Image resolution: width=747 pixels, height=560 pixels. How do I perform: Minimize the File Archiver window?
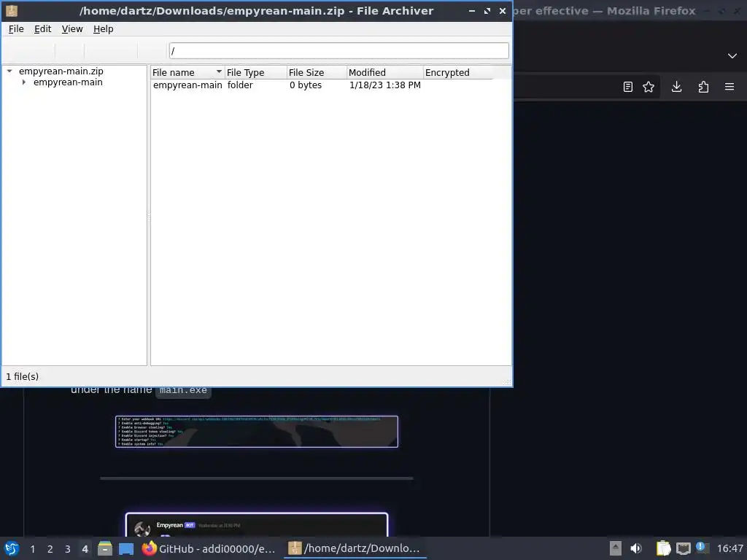[472, 10]
